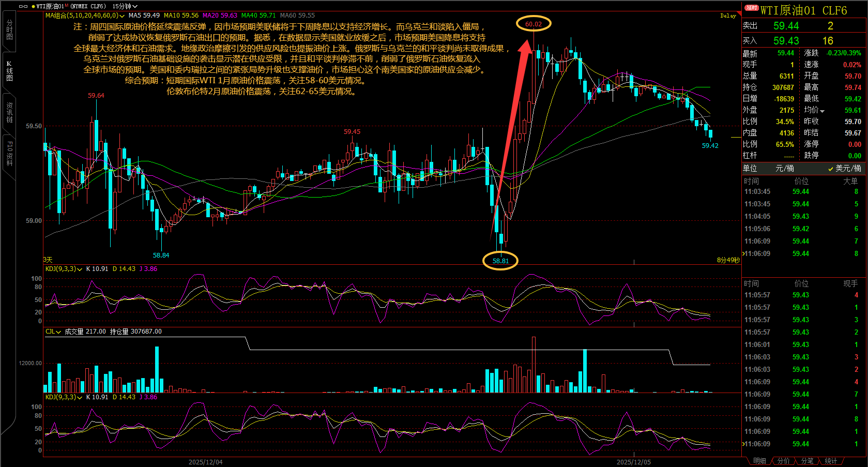Click the circled 58.81 low price marker

(x=500, y=261)
